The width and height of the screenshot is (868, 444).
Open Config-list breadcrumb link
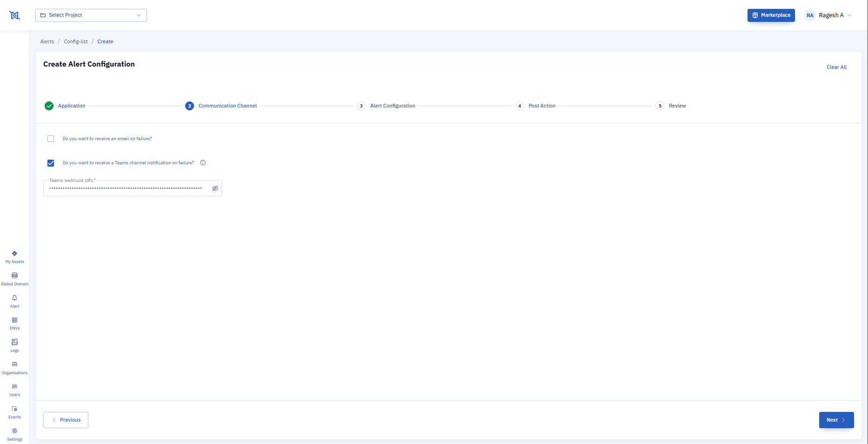(76, 41)
